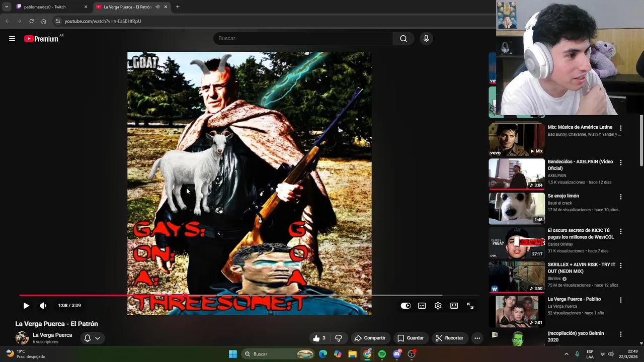Screen dimensions: 644x362
Task: View site information icon in address bar
Action: pyautogui.click(x=58, y=21)
